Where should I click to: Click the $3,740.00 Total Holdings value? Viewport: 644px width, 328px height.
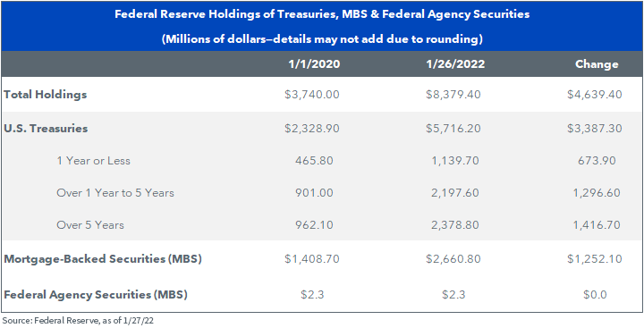tap(312, 95)
